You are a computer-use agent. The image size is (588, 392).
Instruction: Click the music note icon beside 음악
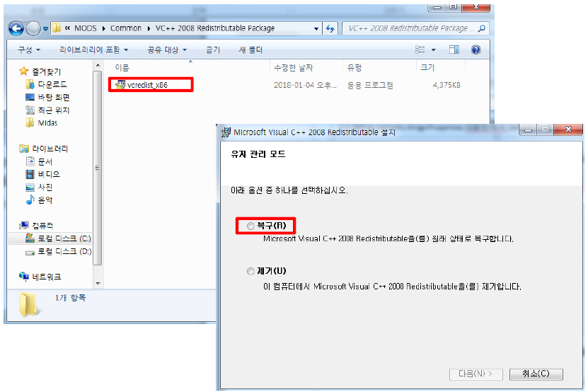pos(30,200)
